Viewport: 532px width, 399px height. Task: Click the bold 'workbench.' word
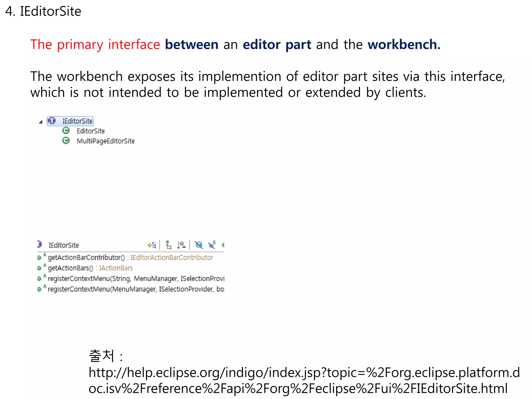coord(404,44)
